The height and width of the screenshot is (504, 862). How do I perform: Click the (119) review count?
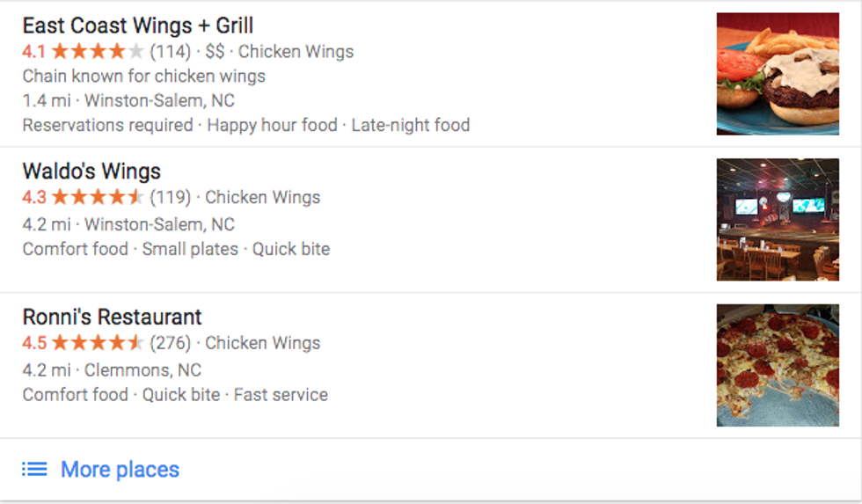coord(170,197)
